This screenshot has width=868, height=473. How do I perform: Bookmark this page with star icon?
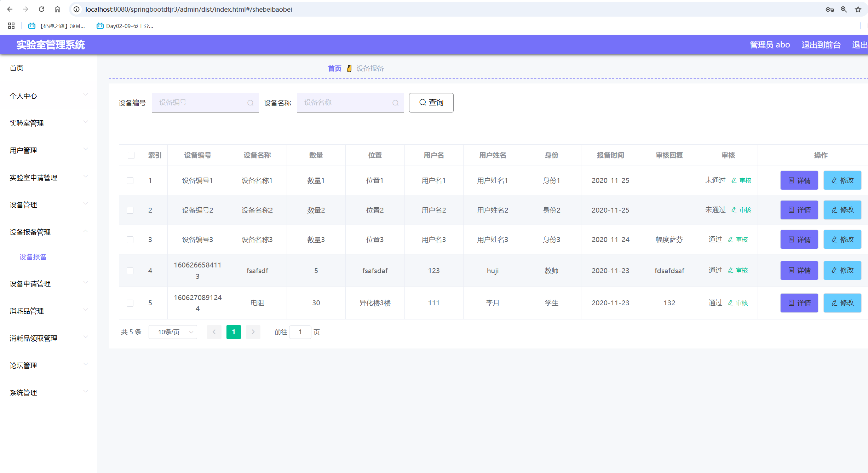(x=858, y=10)
